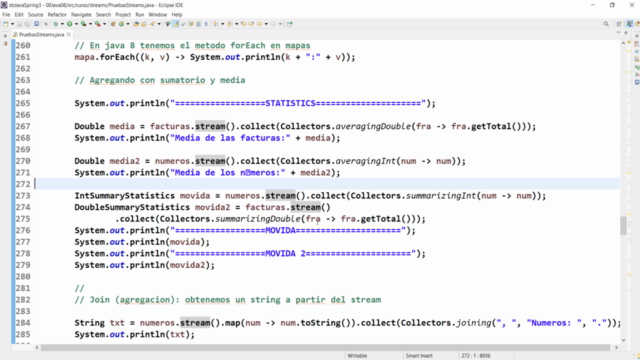Screen dimensions: 640x360
Task: Expand the New file dropdown arrow
Action: 13,24
